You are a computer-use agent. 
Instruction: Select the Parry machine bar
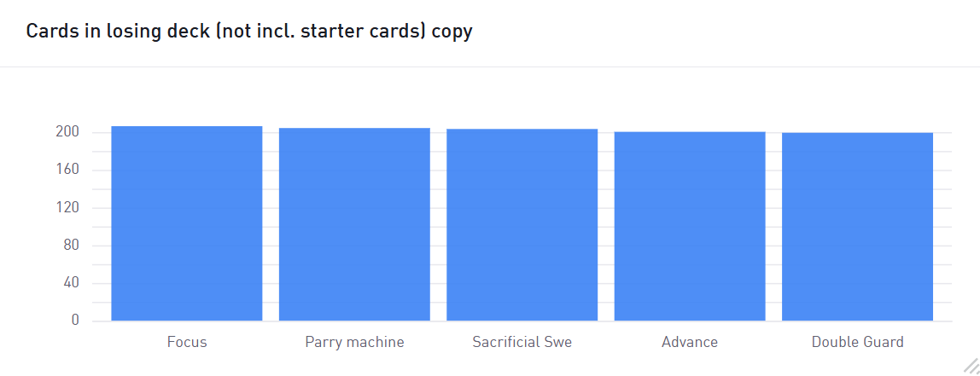354,224
